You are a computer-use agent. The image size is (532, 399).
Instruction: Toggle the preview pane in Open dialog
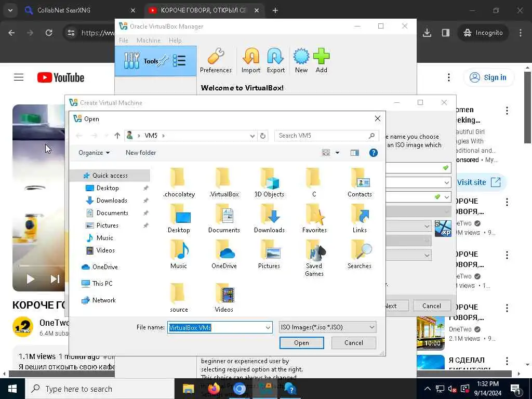pos(354,153)
